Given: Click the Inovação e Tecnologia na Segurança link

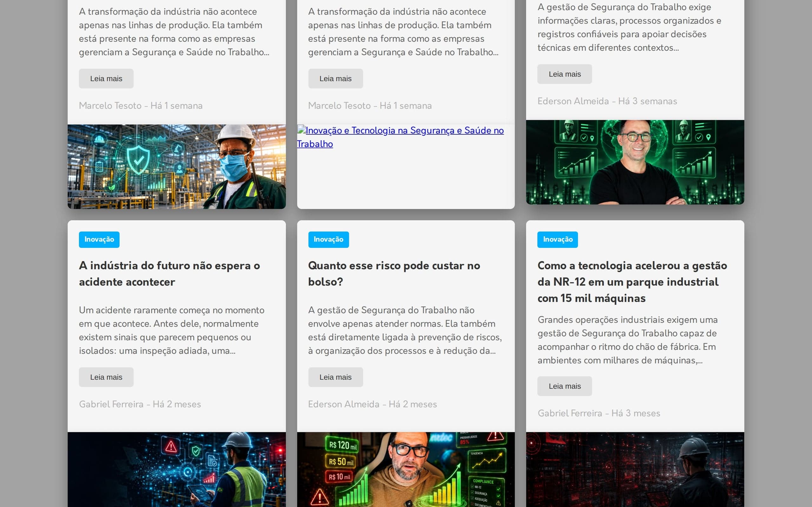Looking at the screenshot, I should pos(400,137).
